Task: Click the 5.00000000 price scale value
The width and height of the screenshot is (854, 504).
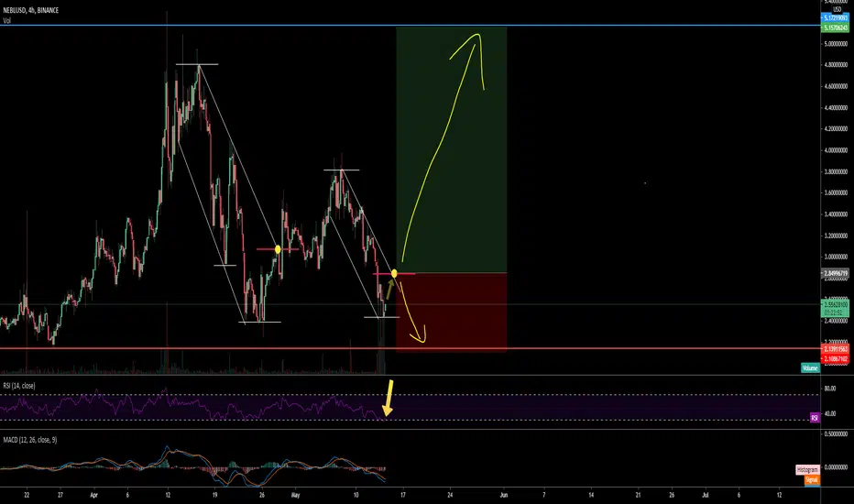Action: point(836,44)
